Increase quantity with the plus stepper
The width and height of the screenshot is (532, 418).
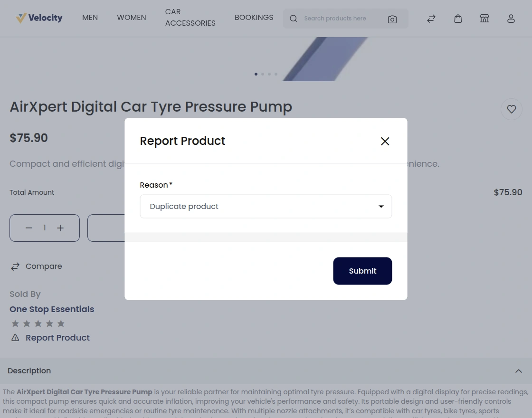60,228
